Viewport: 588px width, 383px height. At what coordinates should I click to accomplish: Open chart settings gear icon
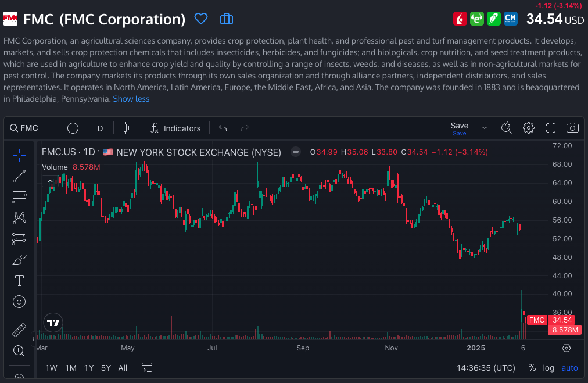pos(529,128)
